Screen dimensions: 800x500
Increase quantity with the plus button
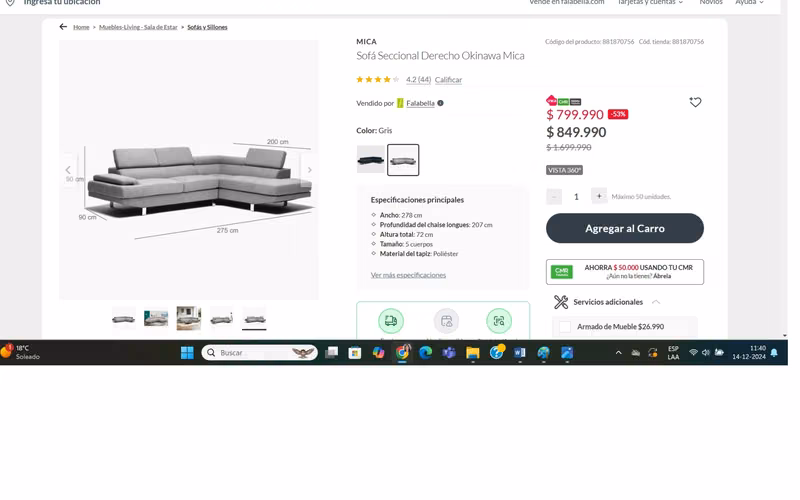[x=598, y=196]
